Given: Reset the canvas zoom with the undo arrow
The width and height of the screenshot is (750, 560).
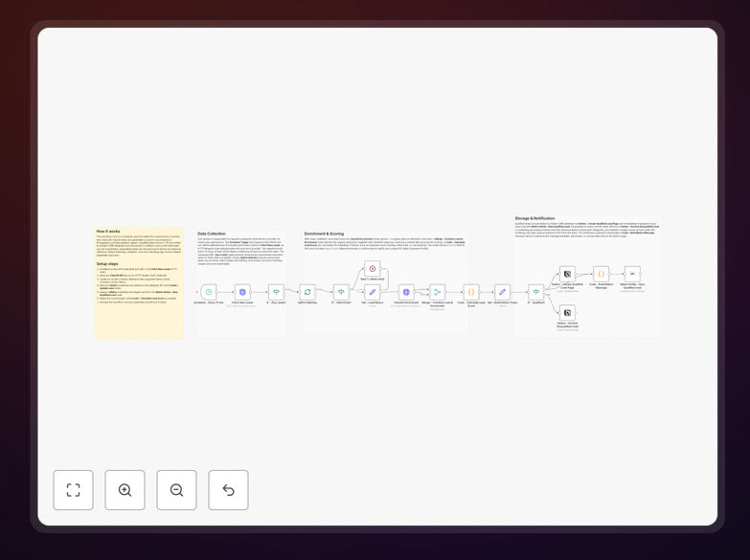Looking at the screenshot, I should point(228,490).
